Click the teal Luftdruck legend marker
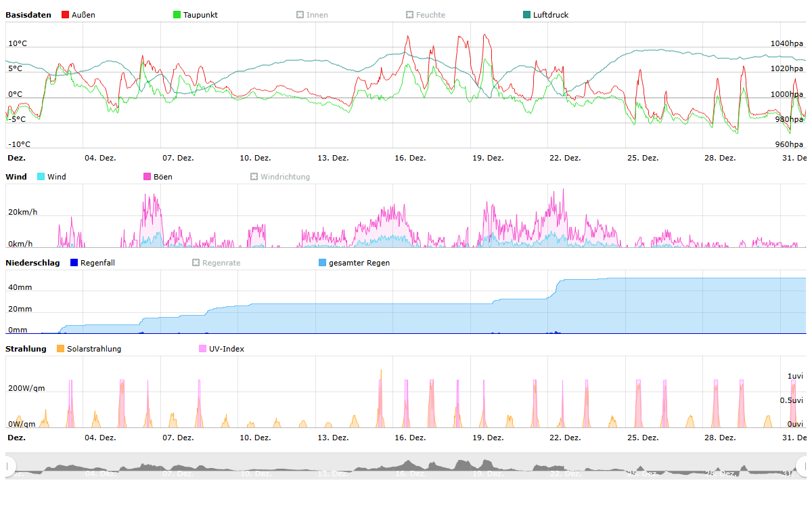The image size is (812, 508). pyautogui.click(x=527, y=15)
